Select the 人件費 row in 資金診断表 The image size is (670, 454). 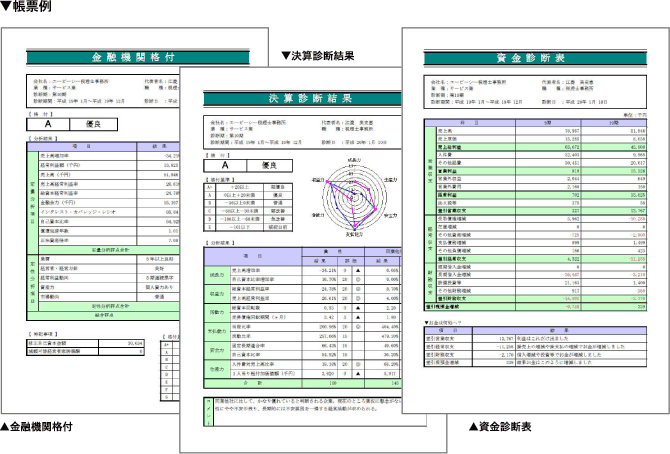pyautogui.click(x=541, y=155)
